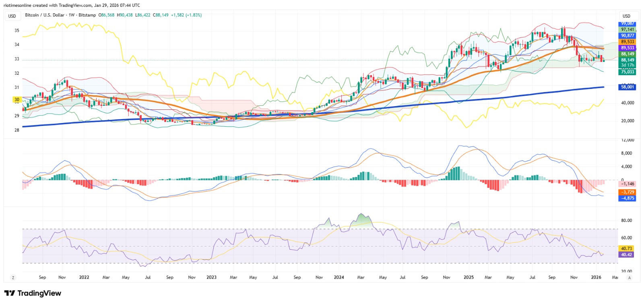Click the 1W interval label in the legend
This screenshot has height=304, width=644.
[x=72, y=15]
